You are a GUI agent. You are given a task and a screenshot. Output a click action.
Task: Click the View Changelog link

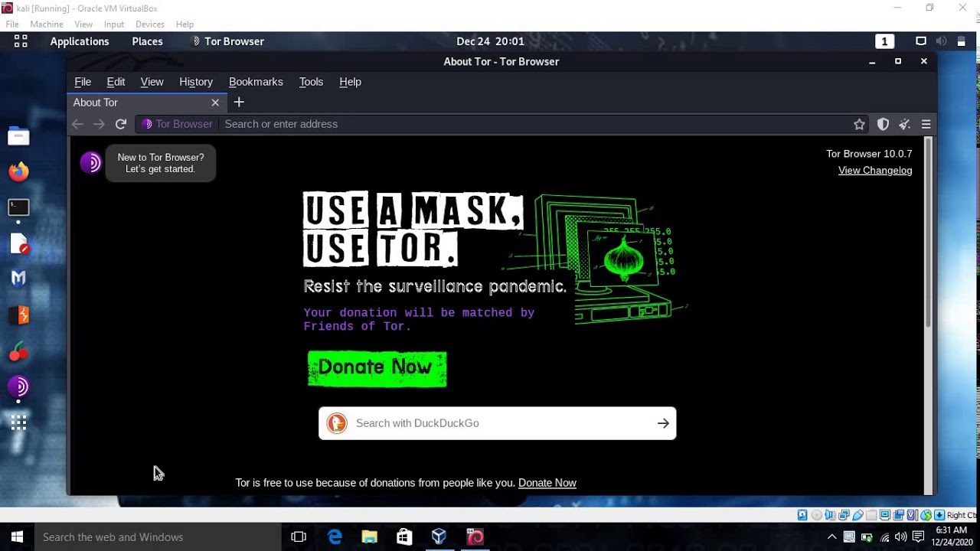pyautogui.click(x=875, y=171)
